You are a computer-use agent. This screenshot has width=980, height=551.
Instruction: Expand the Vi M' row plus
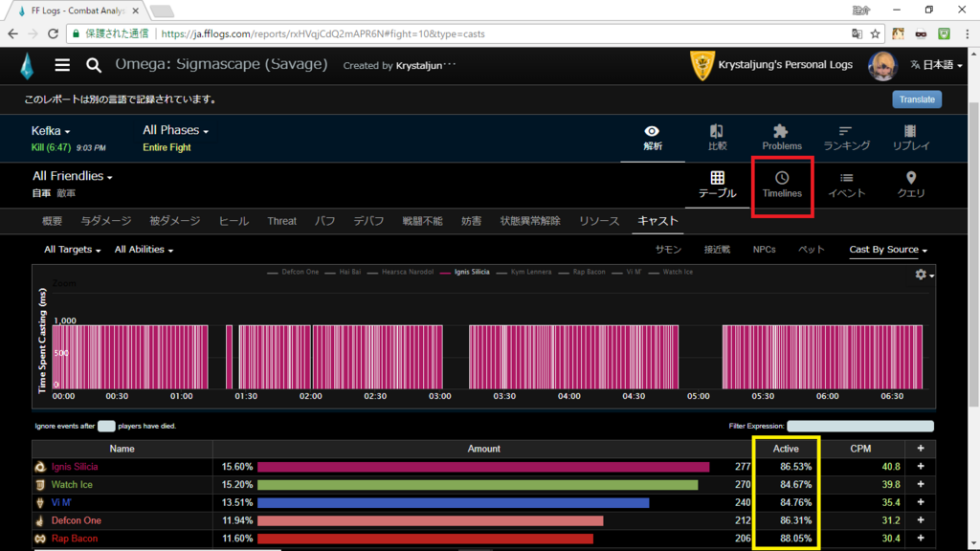(920, 502)
